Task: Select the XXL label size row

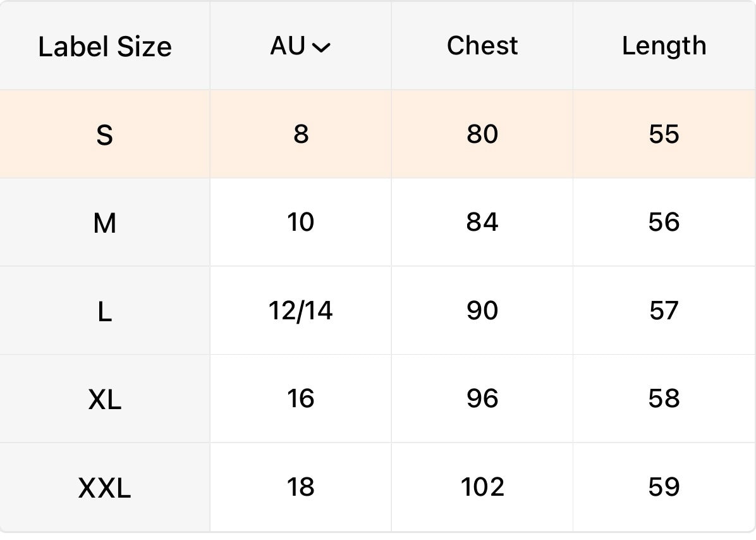Action: click(x=105, y=488)
